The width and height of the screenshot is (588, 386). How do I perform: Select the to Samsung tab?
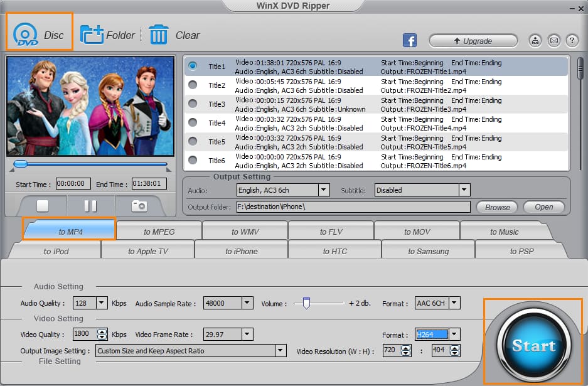pyautogui.click(x=428, y=251)
